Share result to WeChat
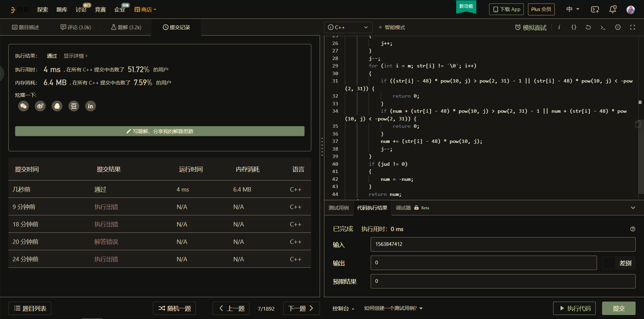Viewport: 644px width, 319px height. pos(23,106)
